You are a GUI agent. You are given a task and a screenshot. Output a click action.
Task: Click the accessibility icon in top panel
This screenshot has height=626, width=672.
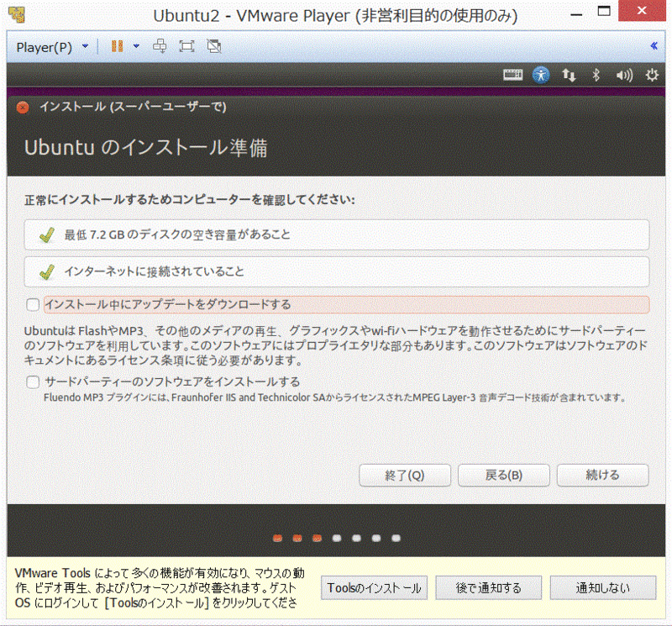[x=542, y=75]
